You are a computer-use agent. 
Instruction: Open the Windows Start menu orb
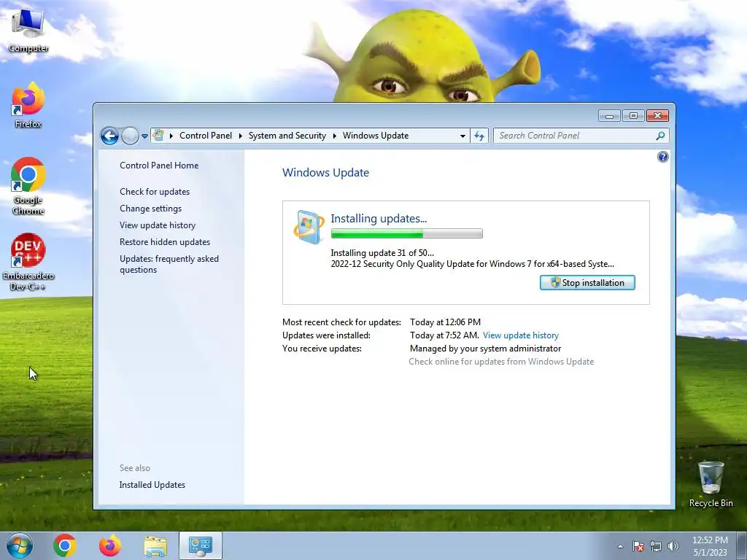coord(20,545)
